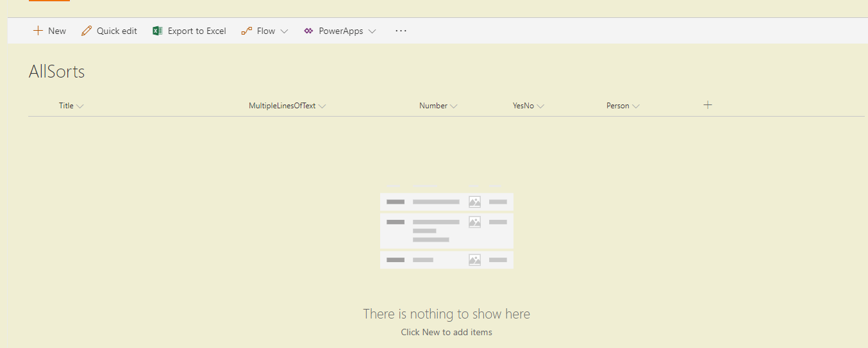Click the New item plus icon
The image size is (868, 348).
(x=38, y=31)
